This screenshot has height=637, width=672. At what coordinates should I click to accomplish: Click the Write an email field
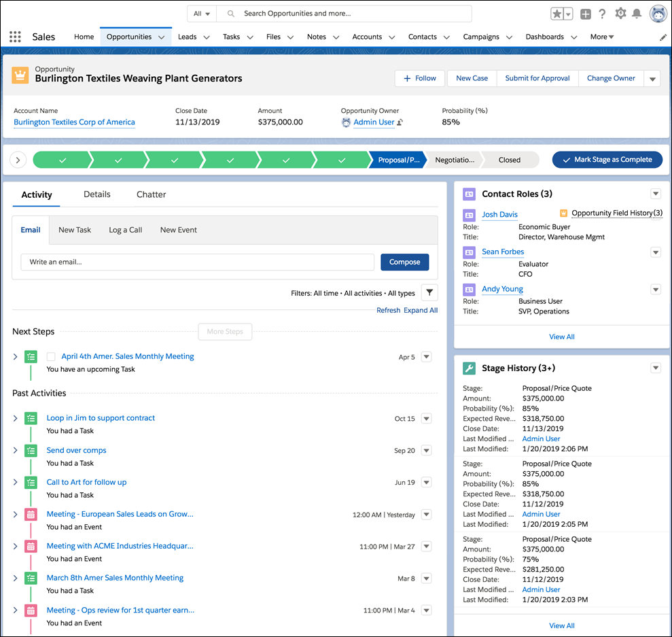[x=198, y=262]
